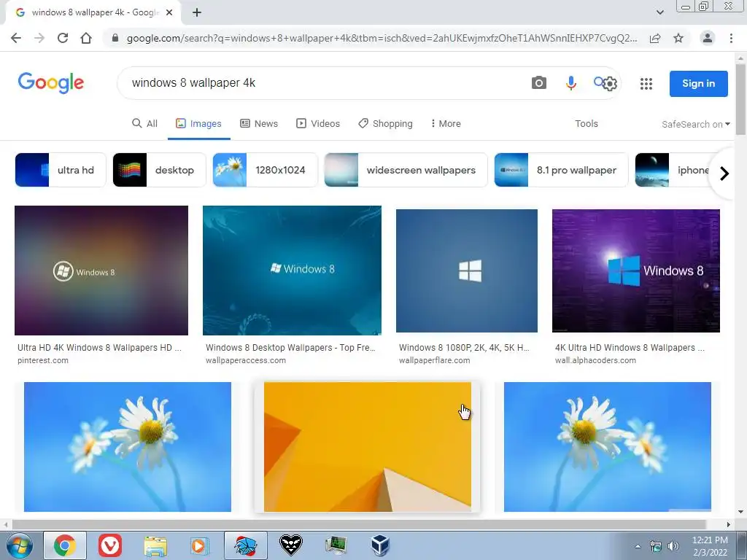This screenshot has width=747, height=560.
Task: Go back using the browser back arrow
Action: pos(16,38)
